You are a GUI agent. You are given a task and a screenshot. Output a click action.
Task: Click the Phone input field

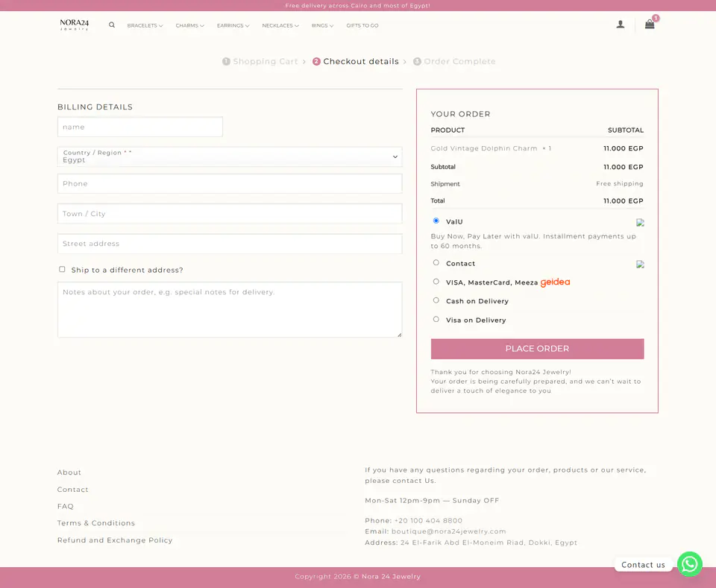point(230,183)
